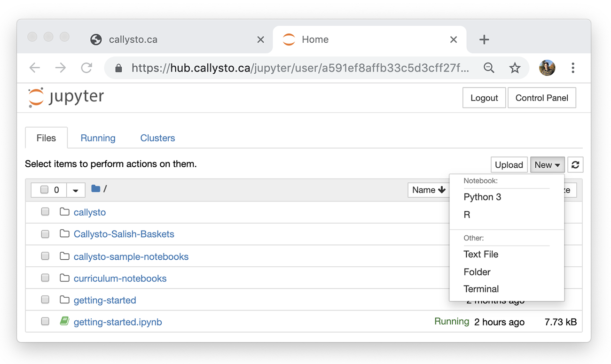Switch to the Clusters tab
Image resolution: width=611 pixels, height=364 pixels.
[157, 138]
